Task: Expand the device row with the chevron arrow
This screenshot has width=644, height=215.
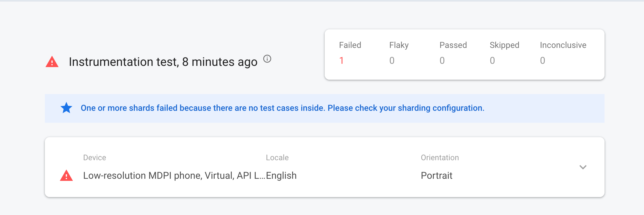Action: [583, 167]
